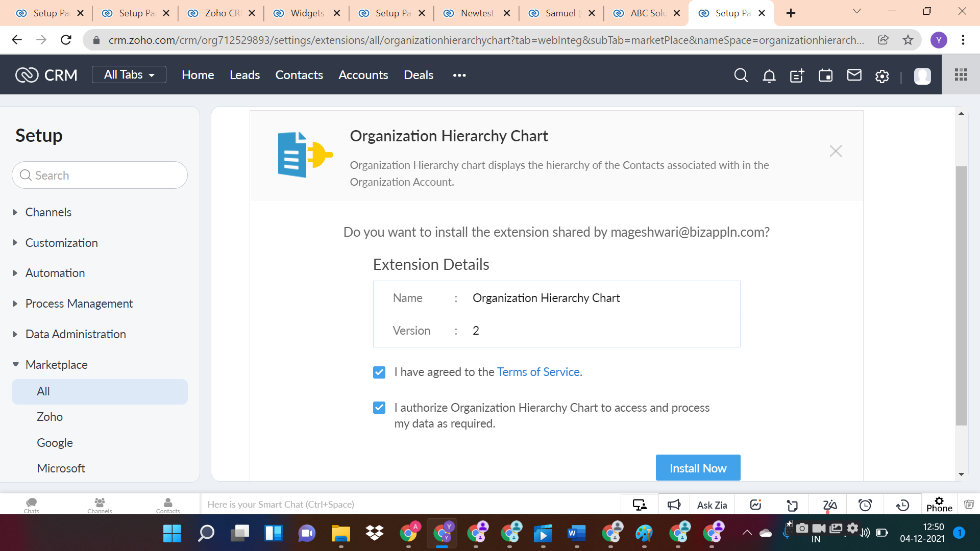
Task: Open the calendar icon in header
Action: 825,76
